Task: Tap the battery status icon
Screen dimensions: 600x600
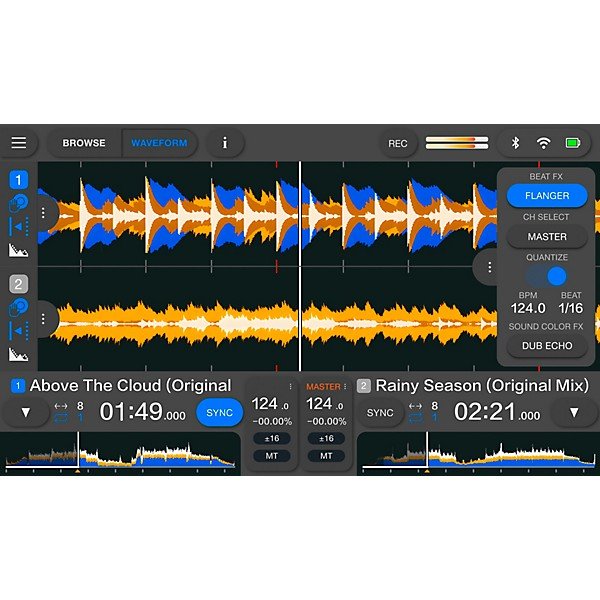Action: coord(573,143)
